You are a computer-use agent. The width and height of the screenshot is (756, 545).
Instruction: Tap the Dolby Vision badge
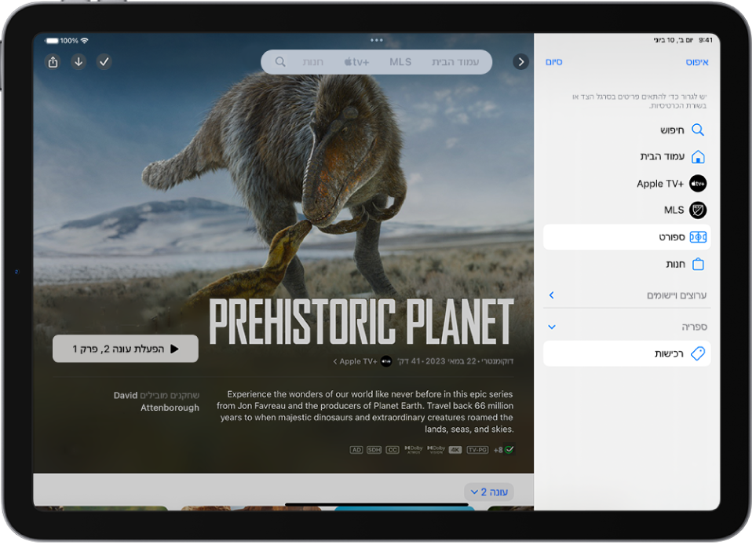(436, 449)
